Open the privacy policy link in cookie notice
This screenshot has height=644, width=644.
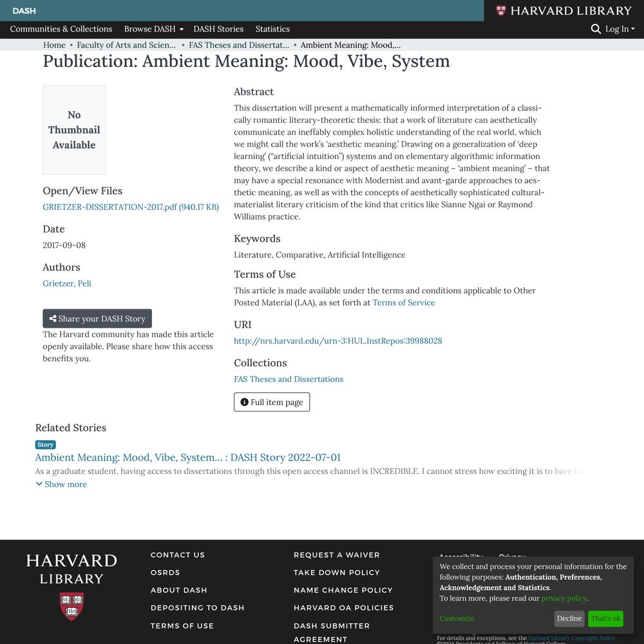coord(564,598)
